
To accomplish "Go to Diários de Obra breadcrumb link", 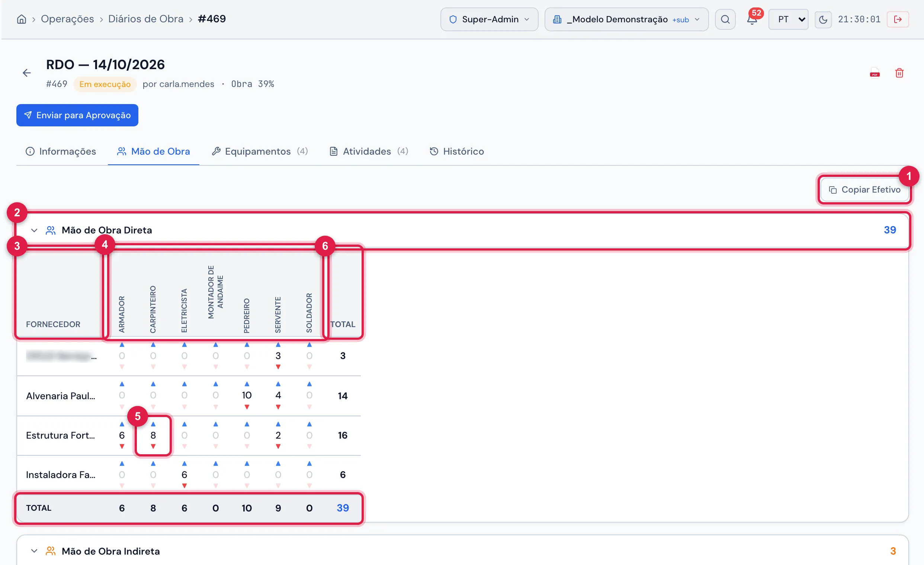I will (146, 19).
